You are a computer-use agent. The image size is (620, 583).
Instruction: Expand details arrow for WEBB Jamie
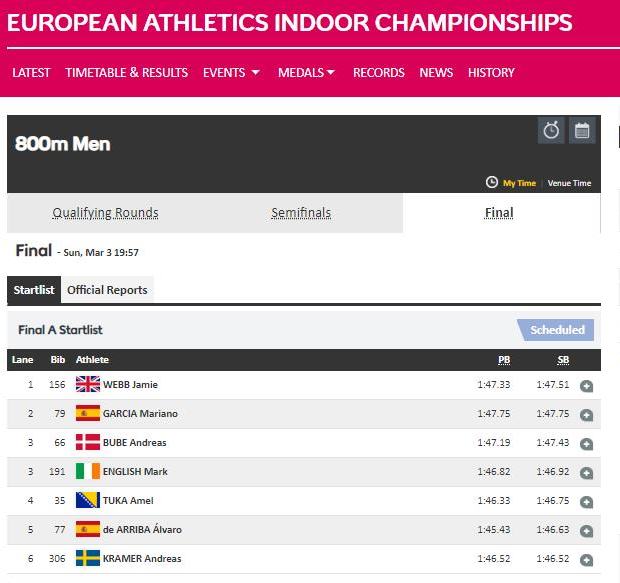point(586,386)
